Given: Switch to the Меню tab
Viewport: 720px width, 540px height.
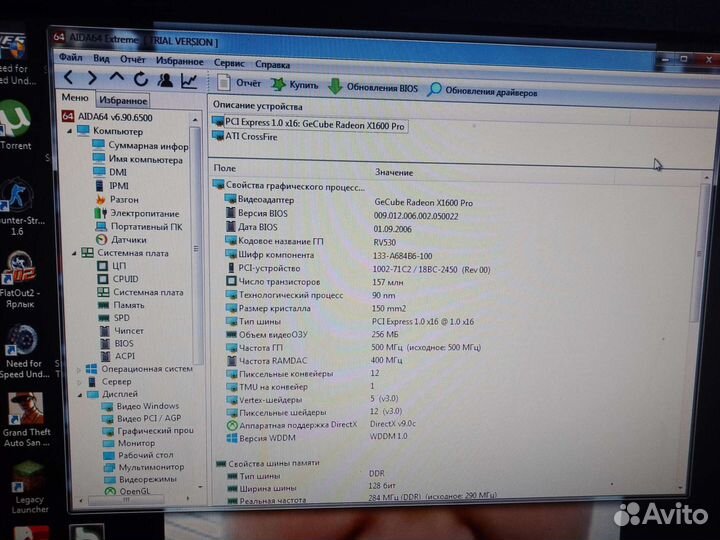Looking at the screenshot, I should [x=75, y=97].
